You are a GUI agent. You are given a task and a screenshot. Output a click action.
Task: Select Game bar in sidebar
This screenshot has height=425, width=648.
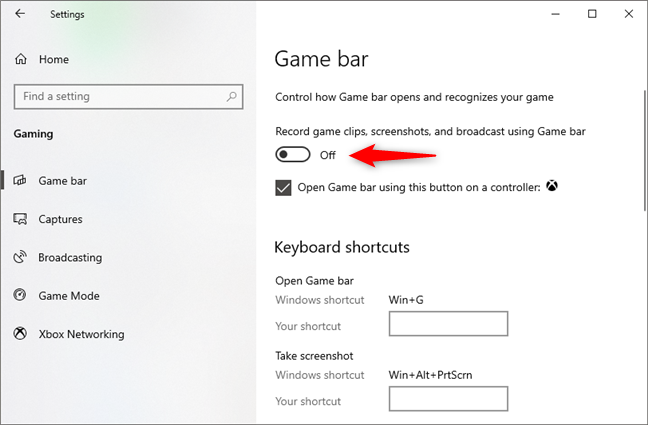click(62, 181)
